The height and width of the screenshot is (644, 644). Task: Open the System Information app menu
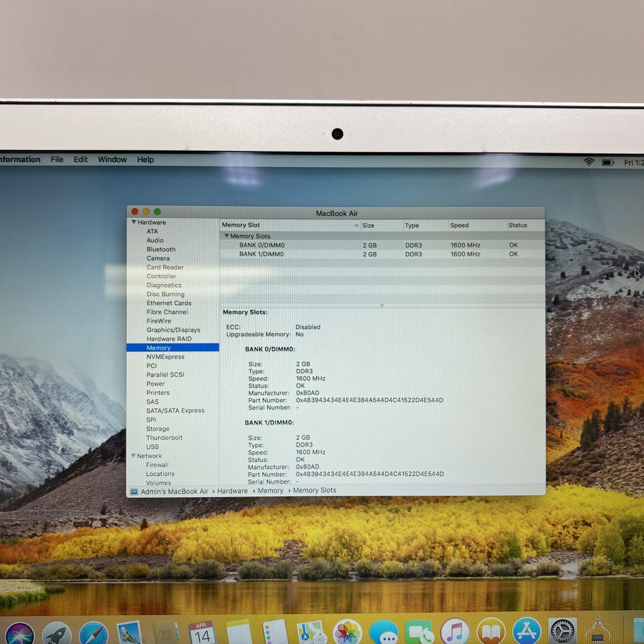(20, 159)
